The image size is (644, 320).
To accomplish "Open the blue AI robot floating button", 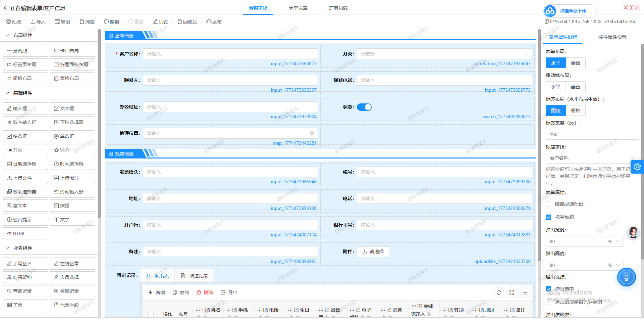I will click(x=626, y=277).
